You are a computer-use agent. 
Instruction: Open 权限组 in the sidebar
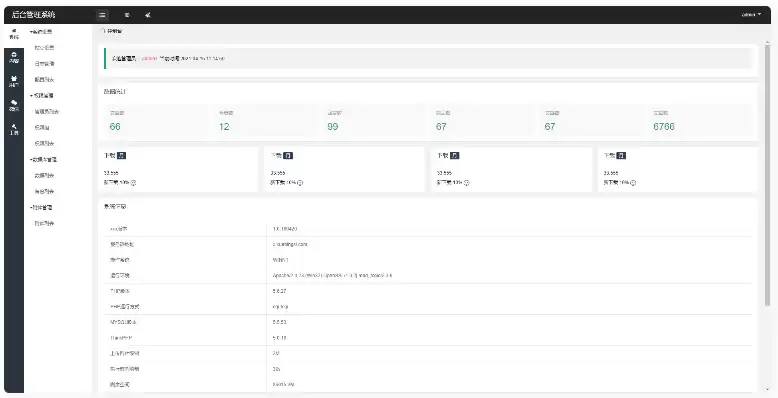42,128
